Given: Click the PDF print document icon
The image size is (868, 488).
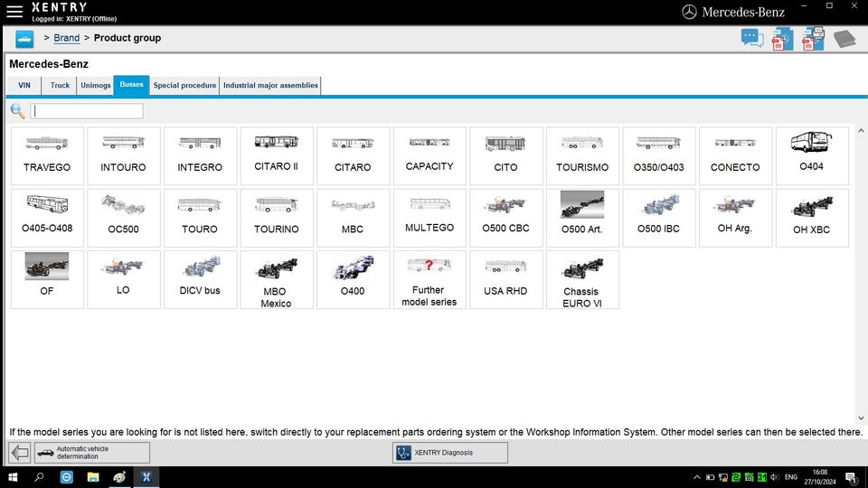Looking at the screenshot, I should click(x=813, y=39).
